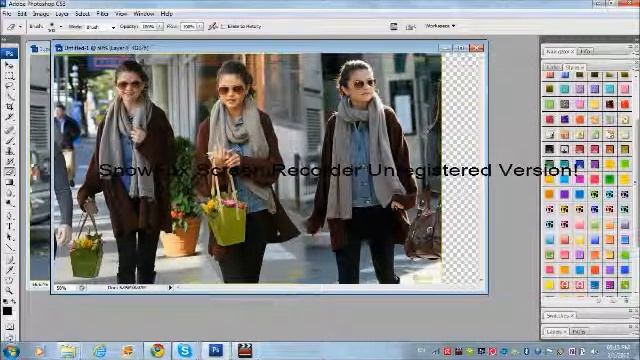Select the Pen tool
This screenshot has width=640, height=360.
coord(9,216)
